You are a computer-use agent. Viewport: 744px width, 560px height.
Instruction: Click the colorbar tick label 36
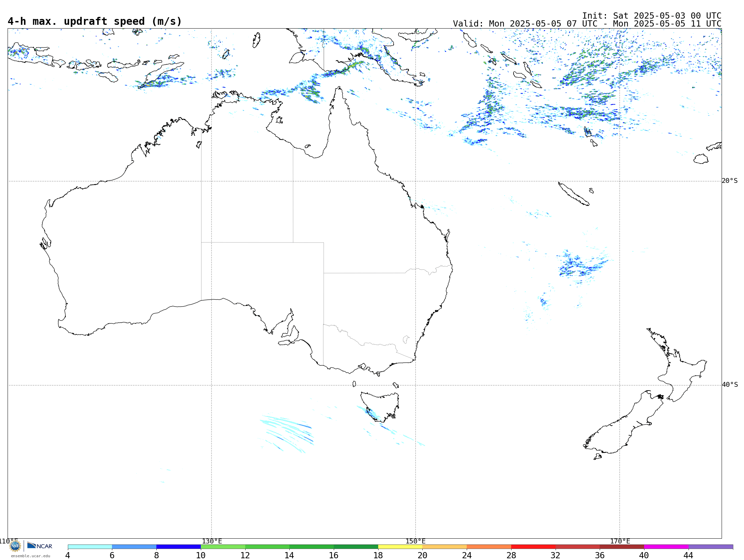(x=600, y=556)
